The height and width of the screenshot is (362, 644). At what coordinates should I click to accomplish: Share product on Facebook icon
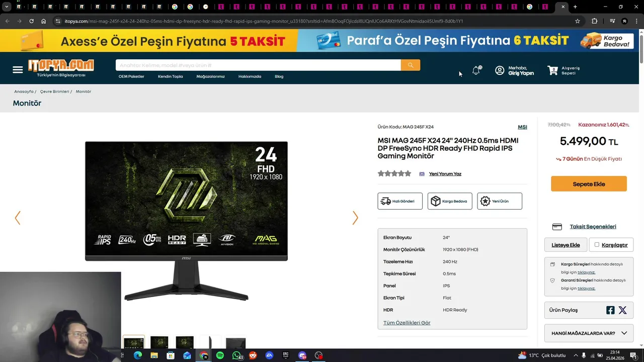pos(610,310)
